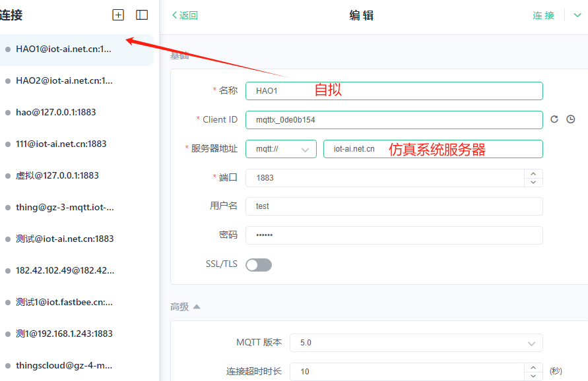Open the dropdown arrow next to 连接
The height and width of the screenshot is (381, 588).
[x=577, y=15]
